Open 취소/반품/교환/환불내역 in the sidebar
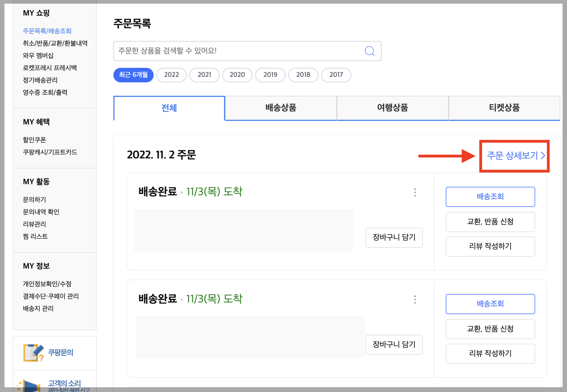 point(55,43)
